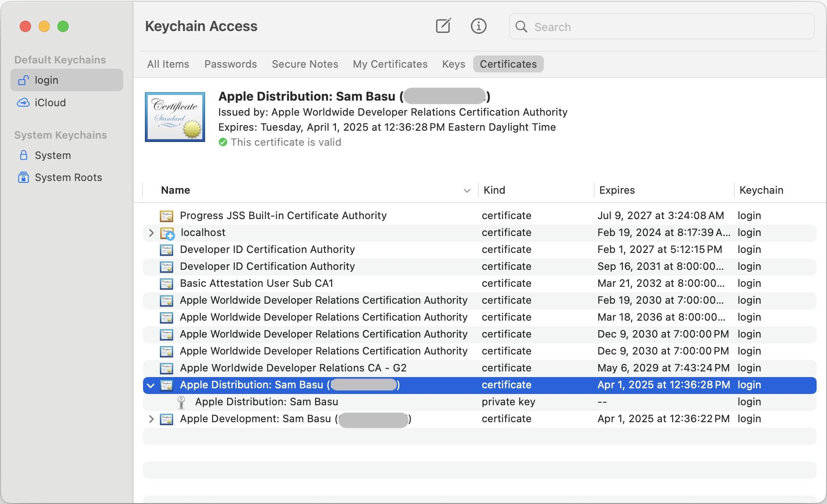This screenshot has width=827, height=504.
Task: Select the Certificates tab
Action: point(508,64)
